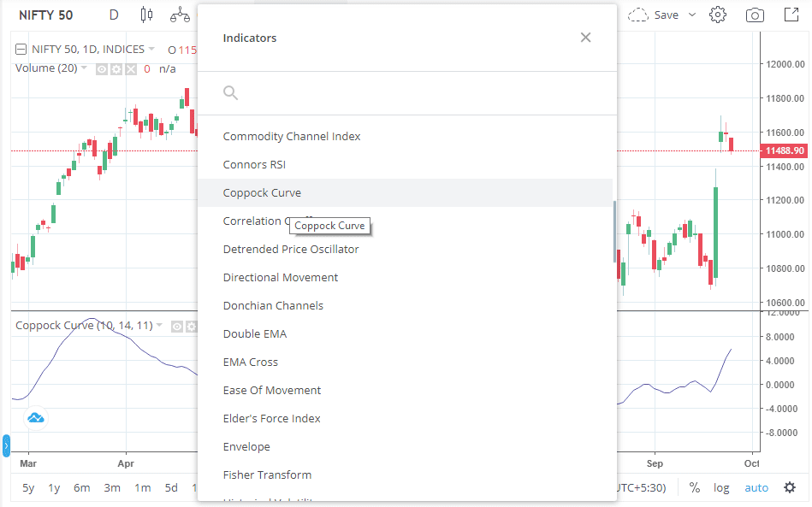Screen dimensions: 812x507
Task: Open the D interval selector
Action: [x=114, y=15]
